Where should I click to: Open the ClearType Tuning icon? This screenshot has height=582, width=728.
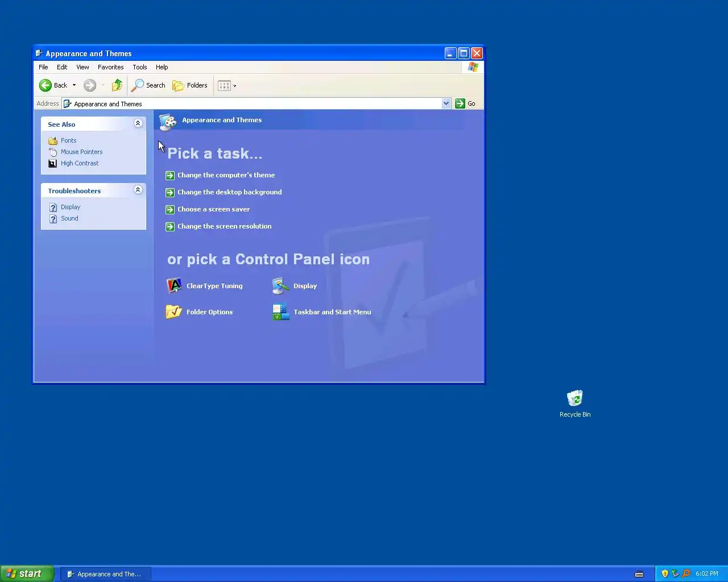174,285
